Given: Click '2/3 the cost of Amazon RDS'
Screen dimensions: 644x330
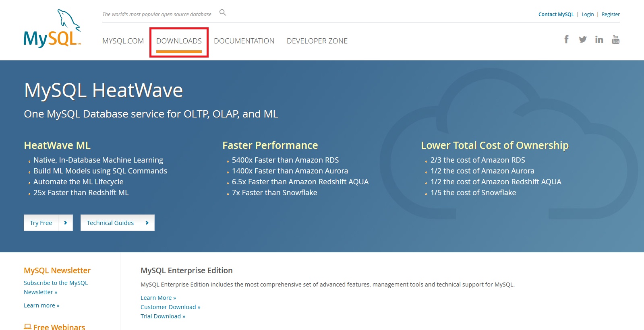Looking at the screenshot, I should pos(478,160).
